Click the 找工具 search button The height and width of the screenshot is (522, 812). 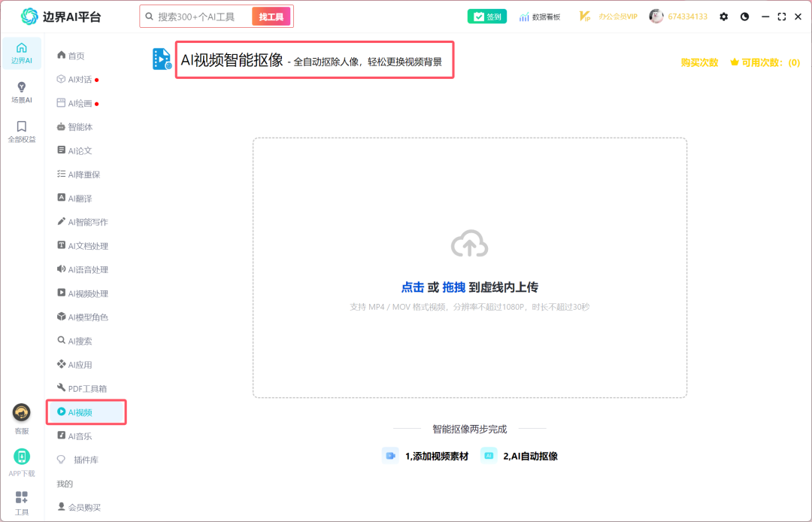point(271,17)
